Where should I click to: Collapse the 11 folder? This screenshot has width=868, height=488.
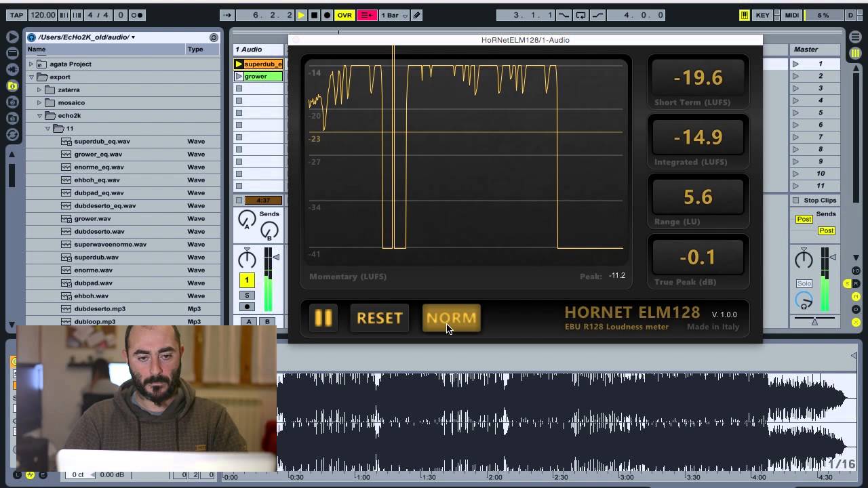click(x=48, y=128)
